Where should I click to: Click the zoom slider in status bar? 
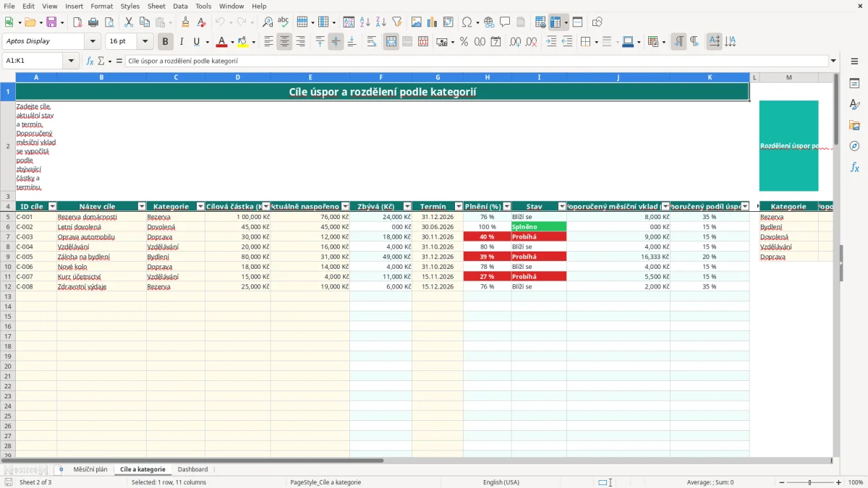click(809, 482)
